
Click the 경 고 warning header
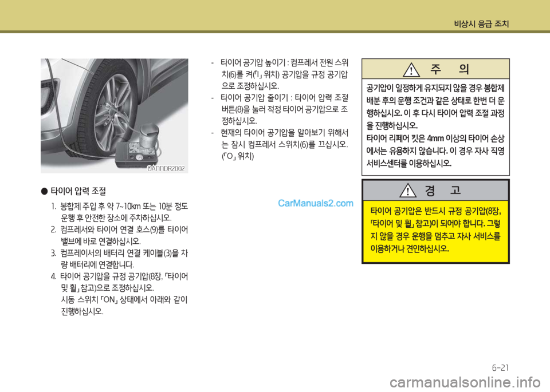(435, 191)
